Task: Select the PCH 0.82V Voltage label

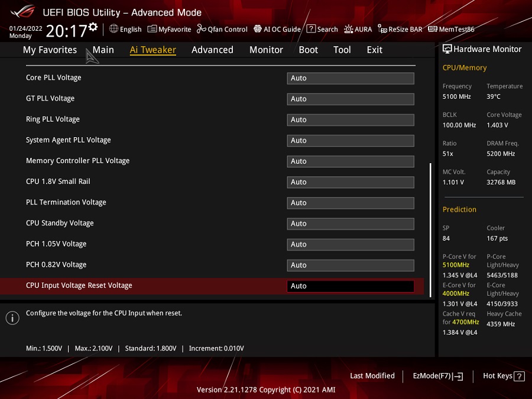Action: (x=56, y=265)
